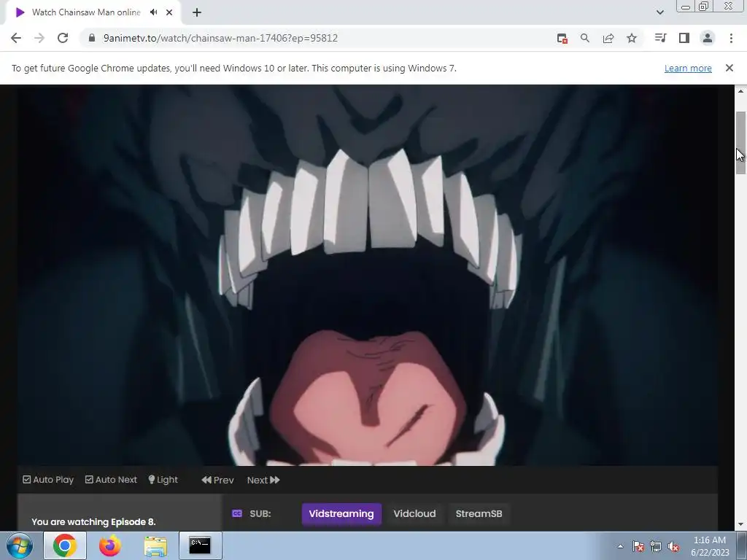Show hidden system tray icons arrow
The height and width of the screenshot is (560, 747).
click(620, 546)
